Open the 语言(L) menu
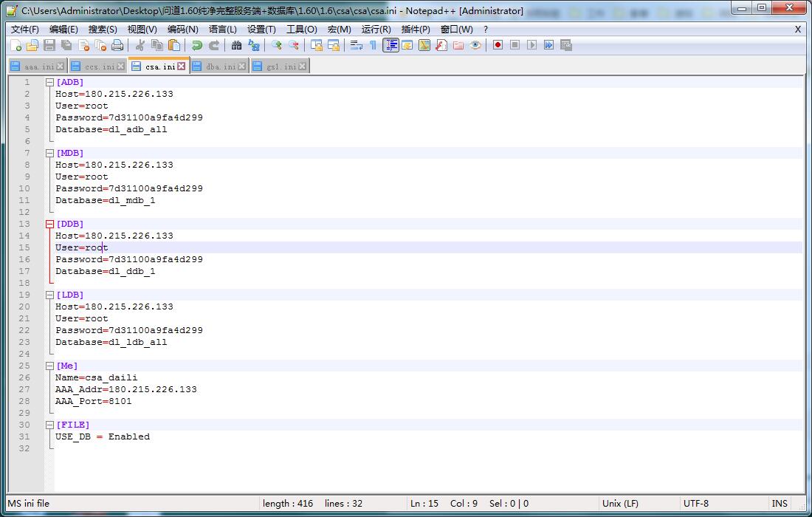 pyautogui.click(x=223, y=30)
